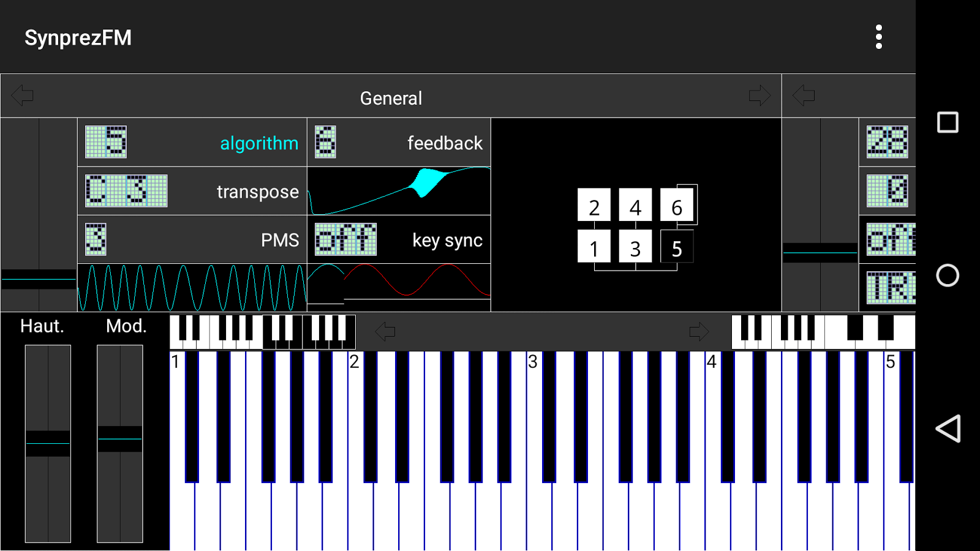Screen dimensions: 980x551
Task: Tap the feedback value LCD display
Action: click(325, 141)
